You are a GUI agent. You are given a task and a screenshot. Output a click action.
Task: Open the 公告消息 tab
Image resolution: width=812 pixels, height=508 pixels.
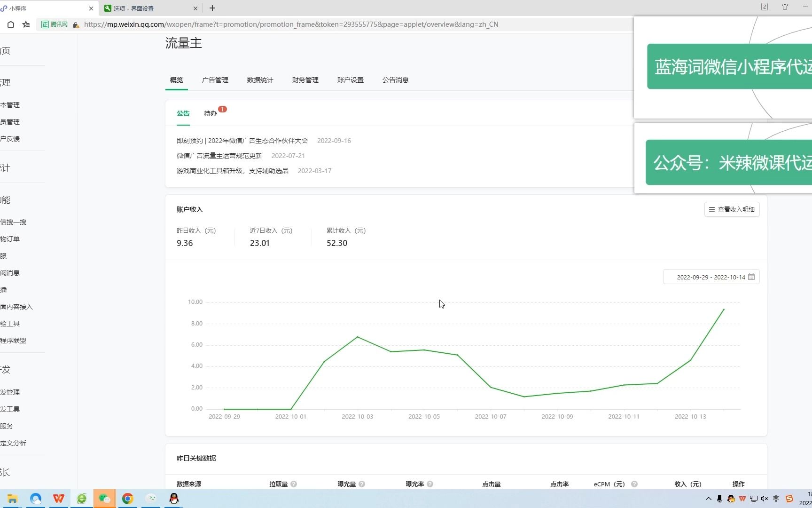(x=396, y=80)
